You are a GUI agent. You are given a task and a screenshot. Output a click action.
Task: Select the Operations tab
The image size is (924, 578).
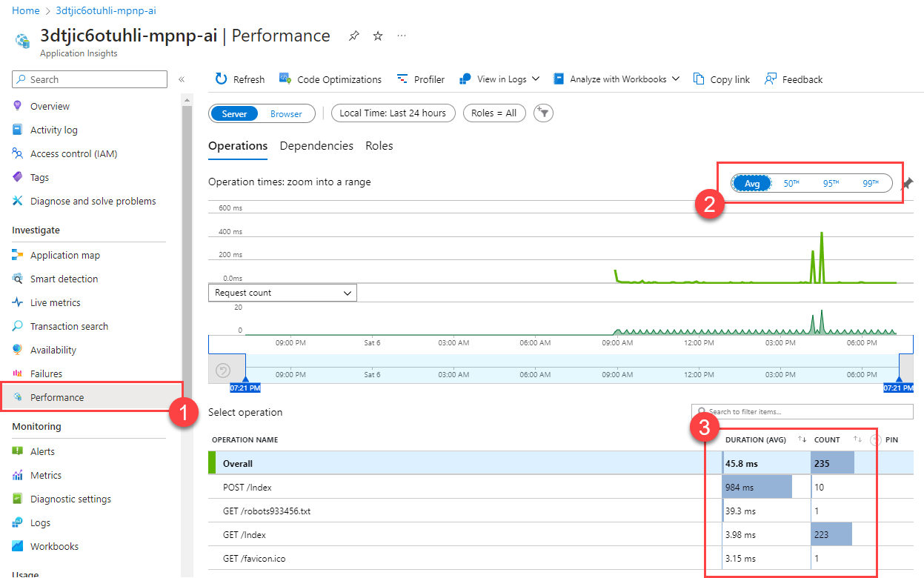click(x=238, y=146)
